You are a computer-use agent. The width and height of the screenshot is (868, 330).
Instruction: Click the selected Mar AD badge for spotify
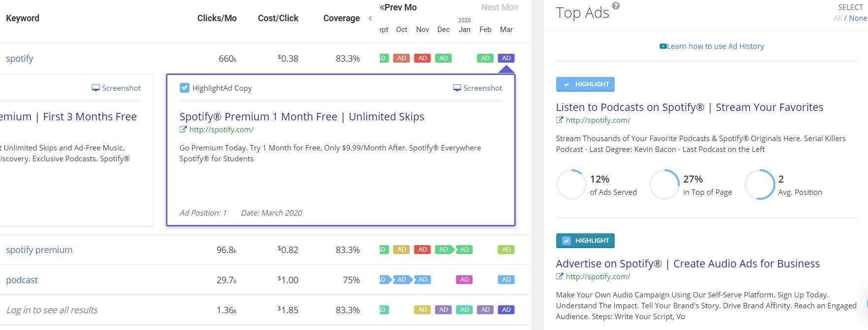tap(506, 58)
